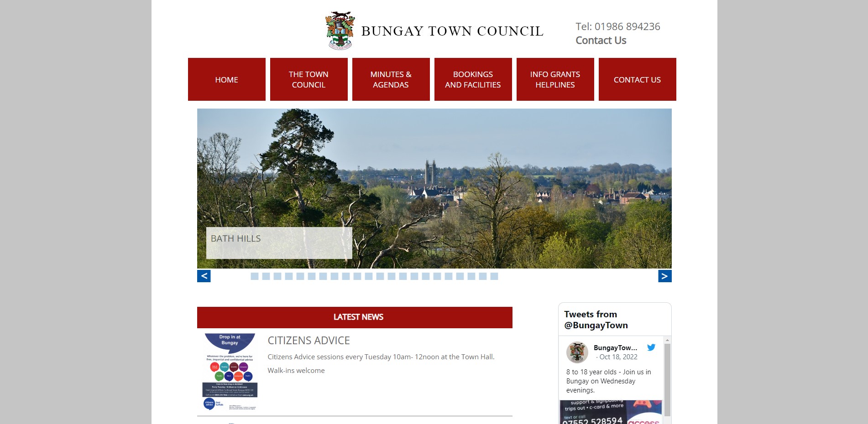Open the tweet's attached image
Image resolution: width=868 pixels, height=424 pixels.
[x=611, y=412]
